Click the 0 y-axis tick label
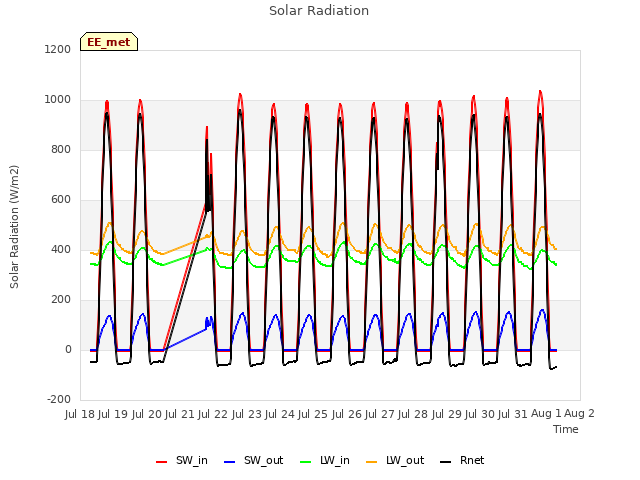Image resolution: width=640 pixels, height=480 pixels. coord(68,349)
